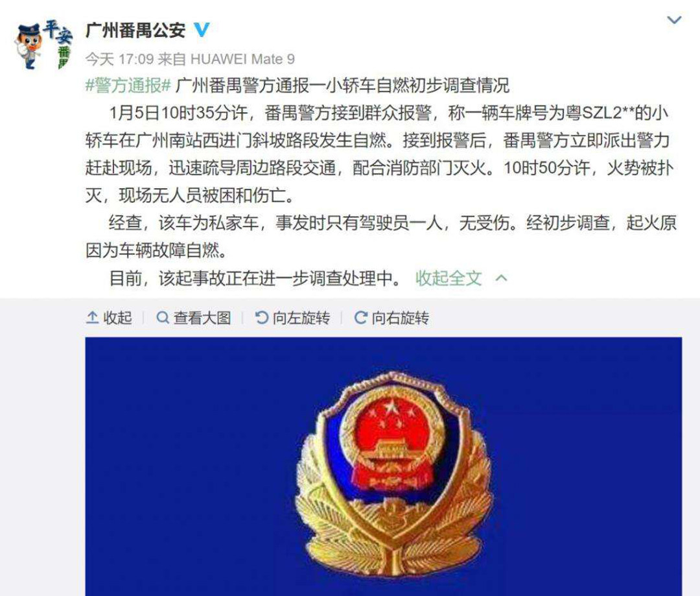Click the blue verified V badge
Image resolution: width=700 pixels, height=596 pixels.
point(202,30)
